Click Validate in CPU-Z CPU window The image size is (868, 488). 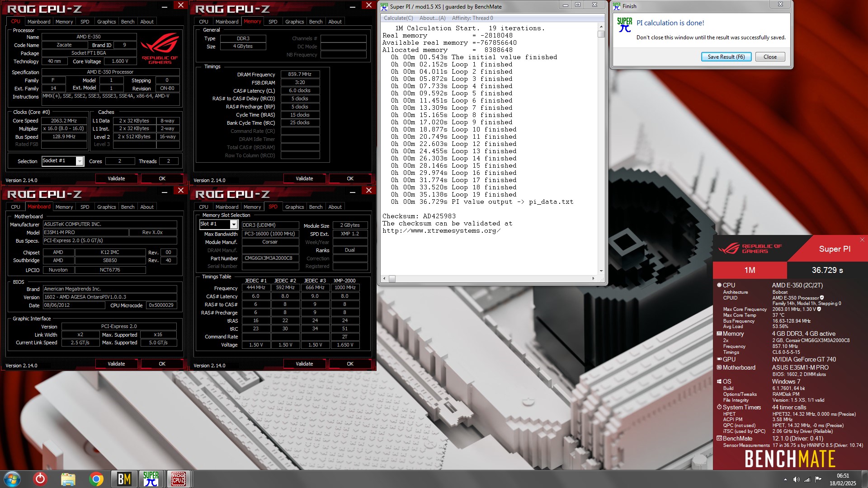(x=116, y=178)
